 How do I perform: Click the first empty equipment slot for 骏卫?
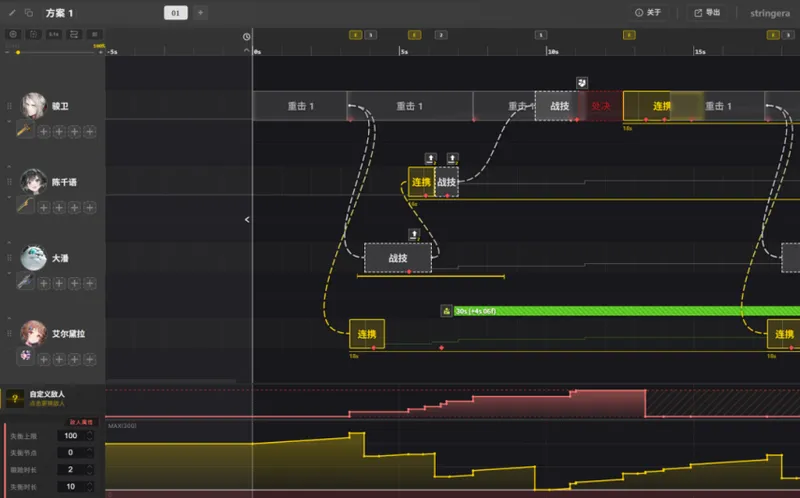click(x=44, y=131)
